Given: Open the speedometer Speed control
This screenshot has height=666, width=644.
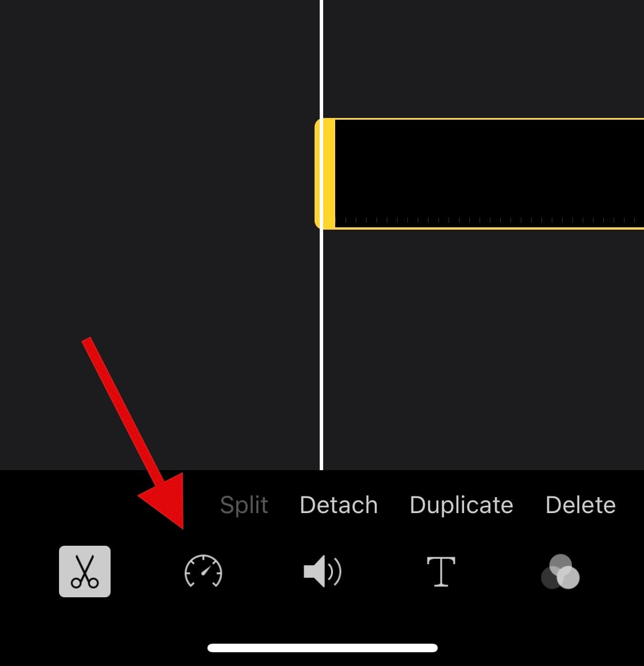Looking at the screenshot, I should (x=203, y=572).
